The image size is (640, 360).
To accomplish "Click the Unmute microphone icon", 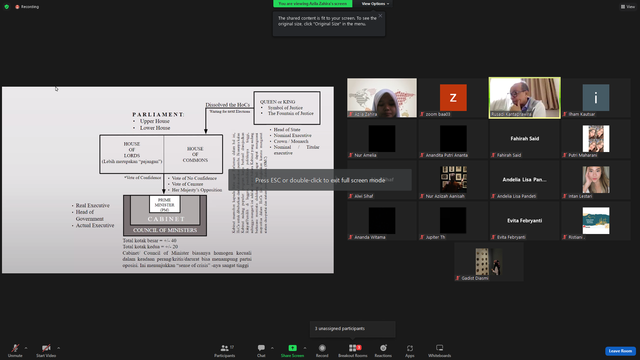I will (x=15, y=348).
